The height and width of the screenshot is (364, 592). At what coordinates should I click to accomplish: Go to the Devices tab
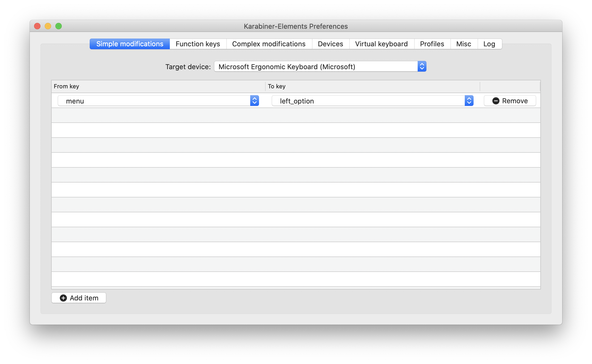coord(330,44)
